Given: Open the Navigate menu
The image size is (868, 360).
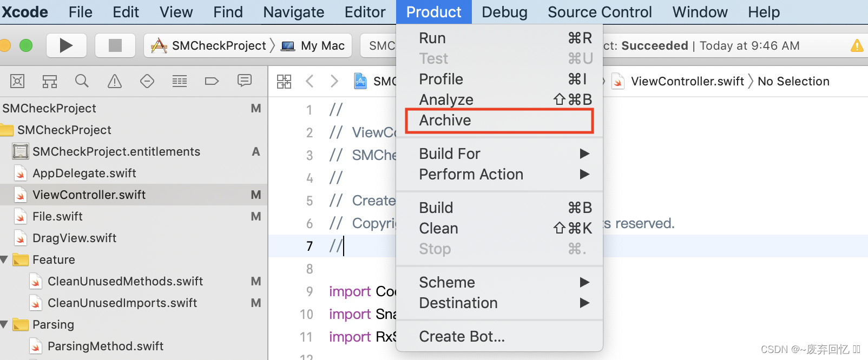Looking at the screenshot, I should click(294, 12).
